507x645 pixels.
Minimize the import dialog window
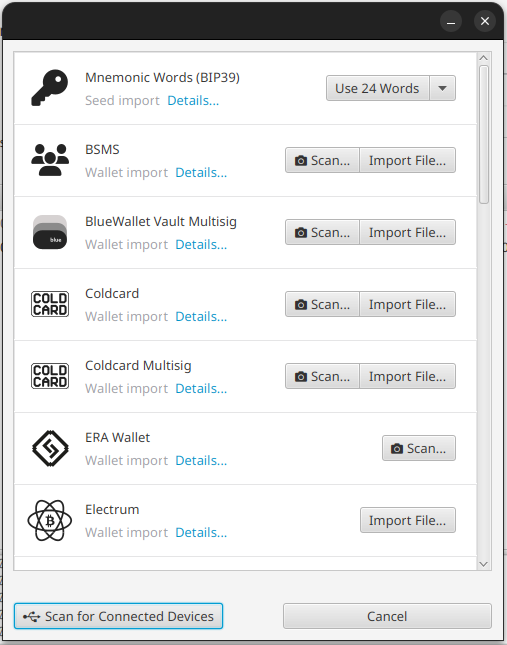click(451, 21)
